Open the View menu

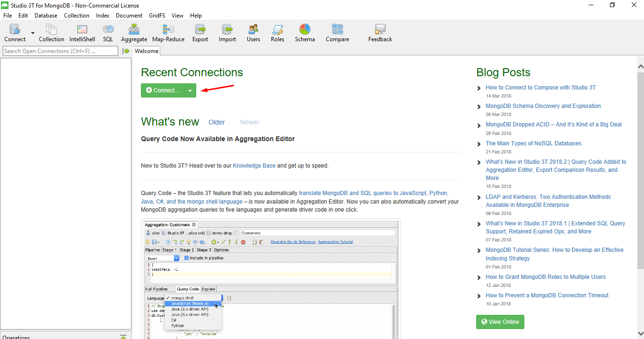178,16
